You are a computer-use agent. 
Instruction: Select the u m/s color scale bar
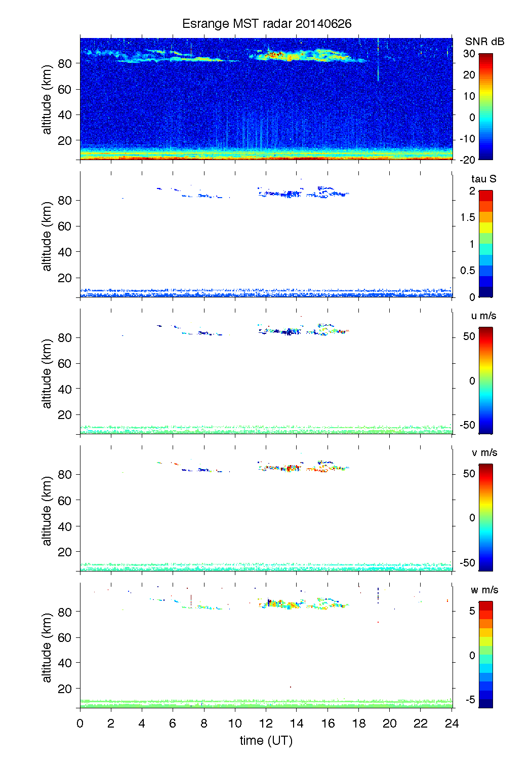[485, 380]
